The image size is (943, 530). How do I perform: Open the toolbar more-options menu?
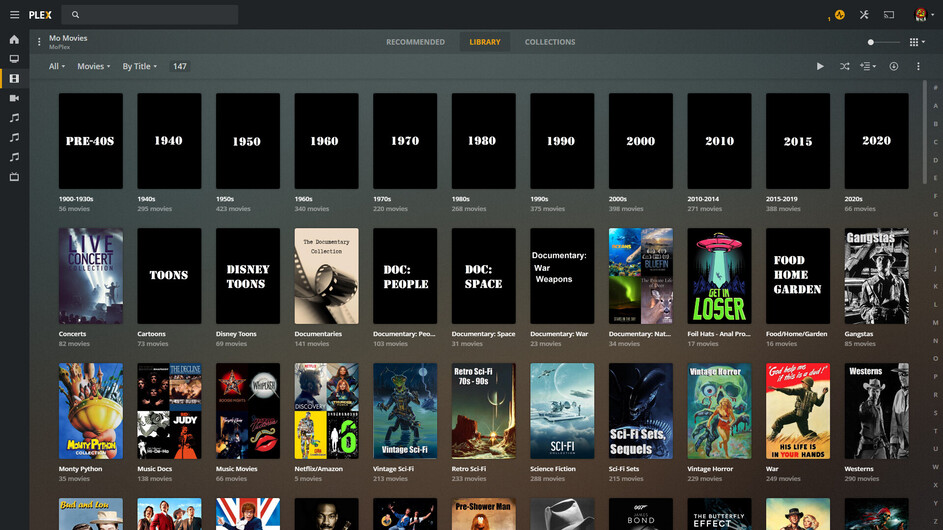(x=918, y=66)
